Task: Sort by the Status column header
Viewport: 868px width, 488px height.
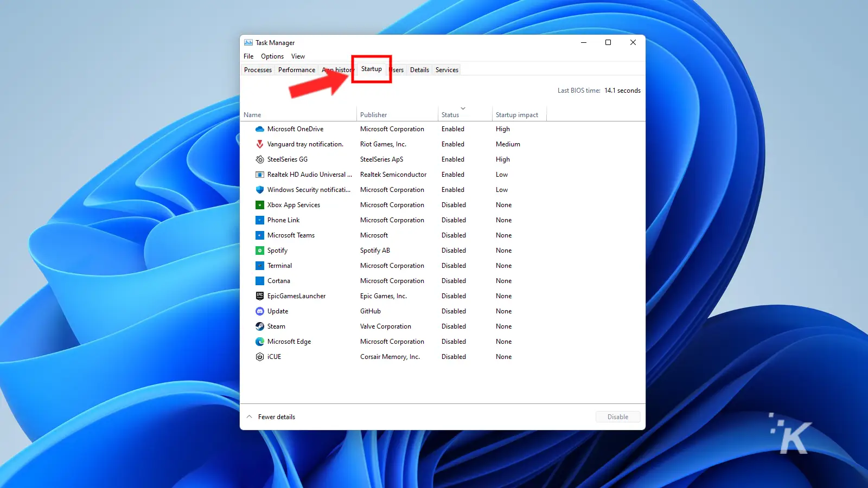Action: (465, 114)
